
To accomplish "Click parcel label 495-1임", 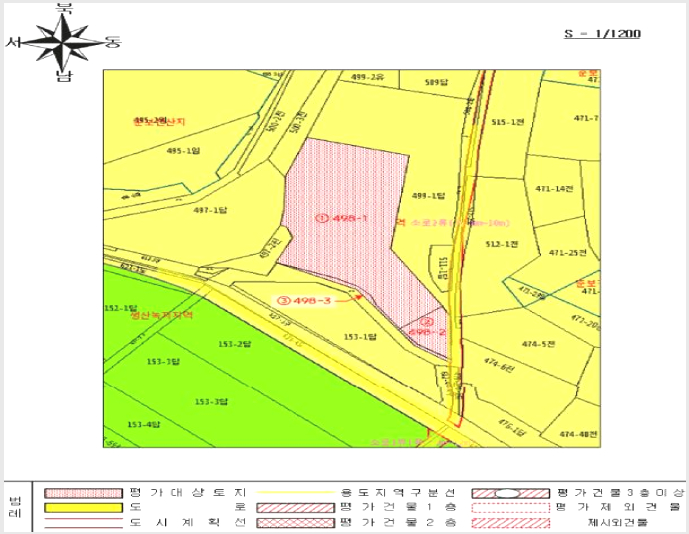I will [183, 151].
